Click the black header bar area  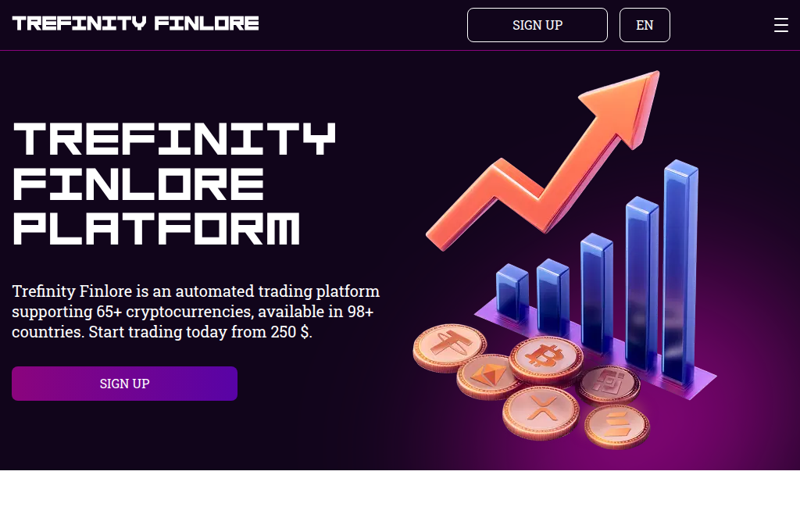[x=352, y=24]
